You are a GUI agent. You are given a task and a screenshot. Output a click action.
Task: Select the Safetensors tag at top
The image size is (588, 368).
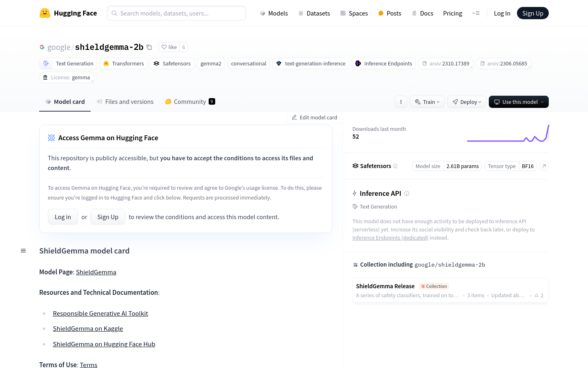(172, 63)
